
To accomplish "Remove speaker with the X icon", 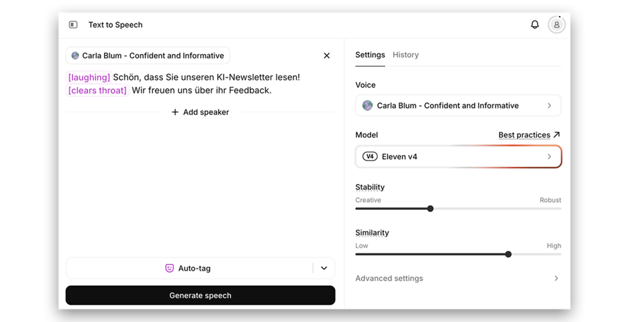I will 327,55.
